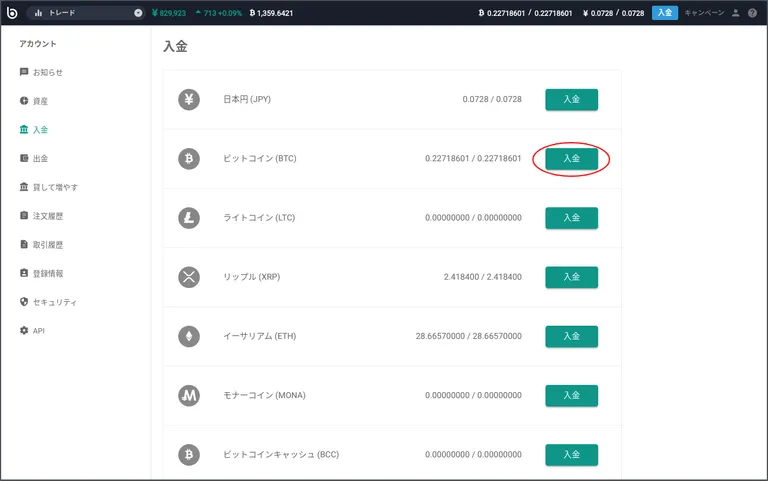Open 登録情報 in the sidebar
This screenshot has width=768, height=481.
point(41,273)
